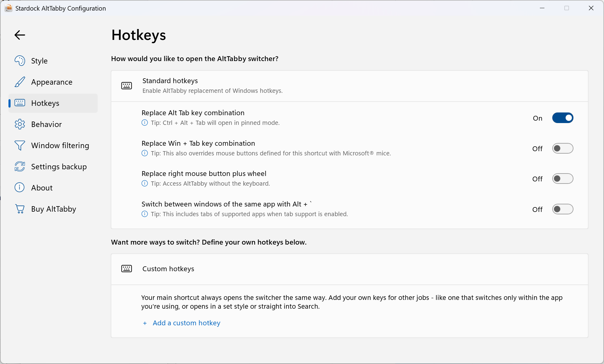604x364 pixels.
Task: Show the About page
Action: click(x=53, y=188)
